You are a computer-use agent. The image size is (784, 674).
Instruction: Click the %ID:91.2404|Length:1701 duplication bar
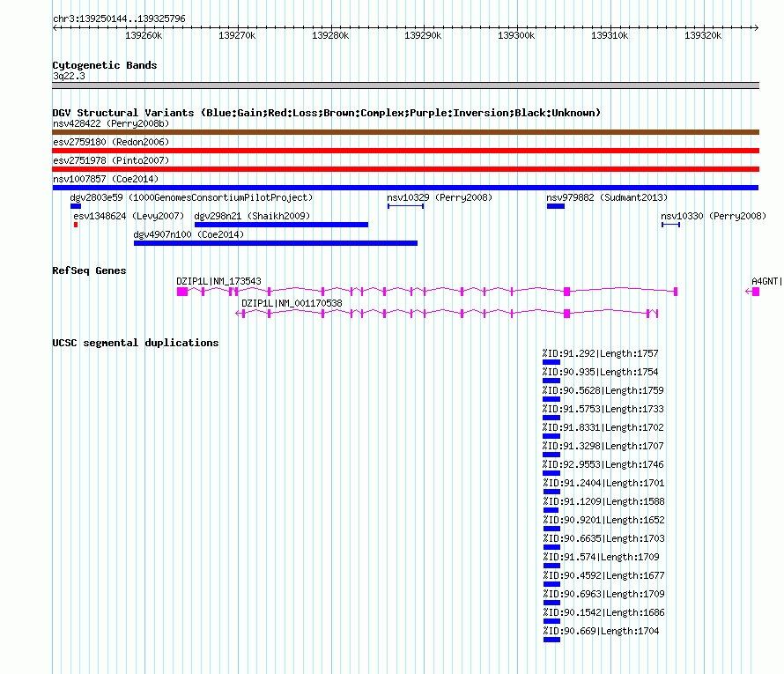[x=551, y=491]
